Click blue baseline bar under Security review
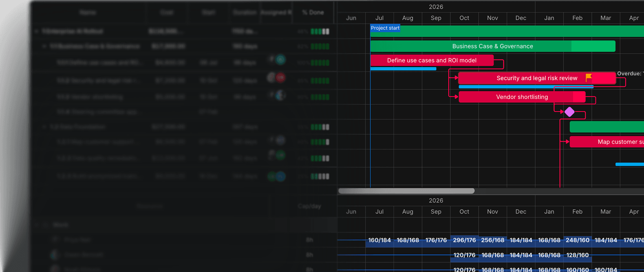The height and width of the screenshot is (272, 644). point(526,87)
